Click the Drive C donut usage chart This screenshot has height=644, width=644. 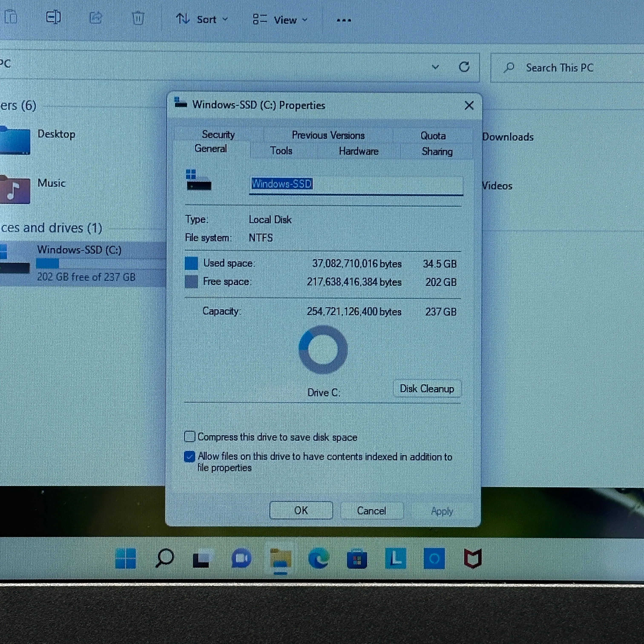[323, 350]
